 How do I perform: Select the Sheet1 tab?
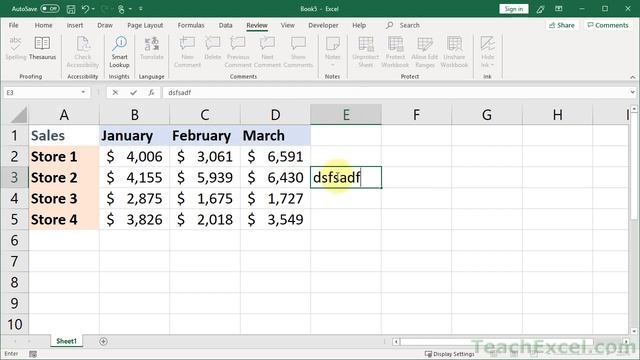67,341
